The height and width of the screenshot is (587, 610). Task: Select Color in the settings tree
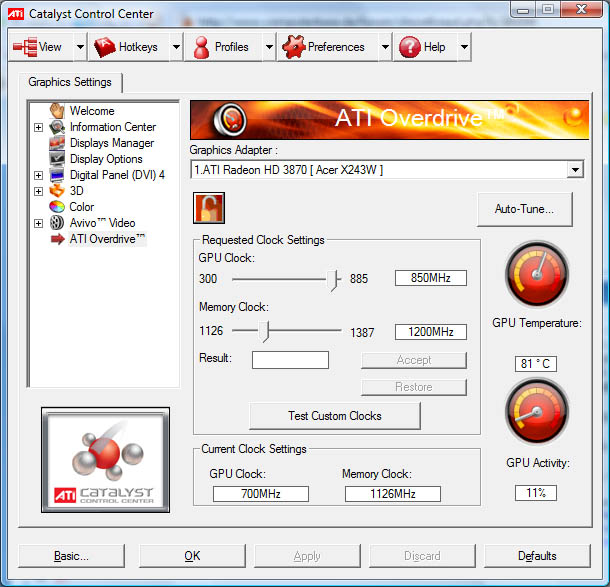click(x=82, y=207)
